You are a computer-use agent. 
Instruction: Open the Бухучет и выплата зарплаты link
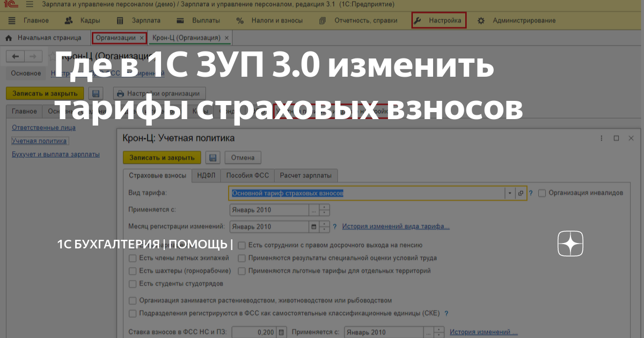point(56,155)
